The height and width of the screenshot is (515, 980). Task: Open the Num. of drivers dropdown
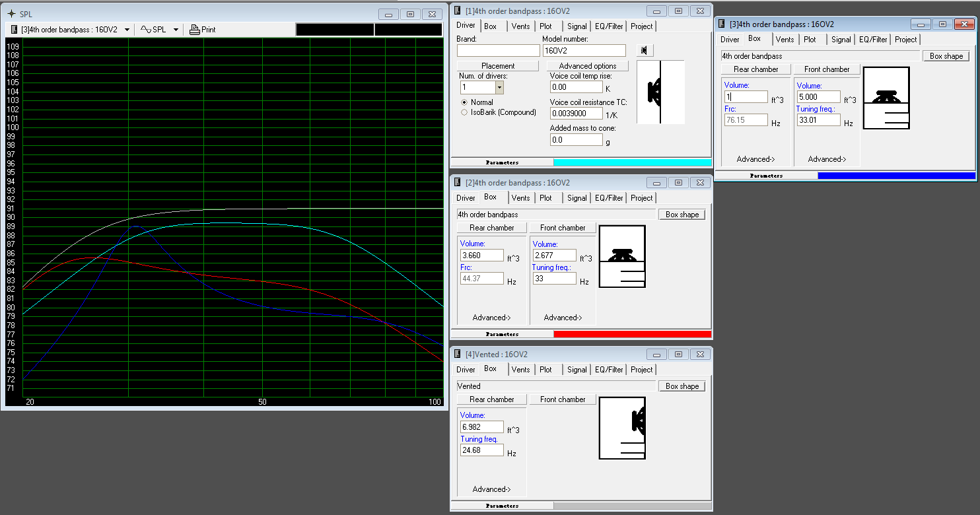coord(499,87)
